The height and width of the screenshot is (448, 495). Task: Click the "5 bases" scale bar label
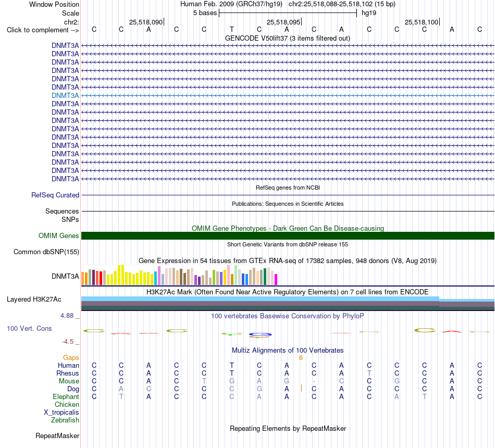[205, 13]
